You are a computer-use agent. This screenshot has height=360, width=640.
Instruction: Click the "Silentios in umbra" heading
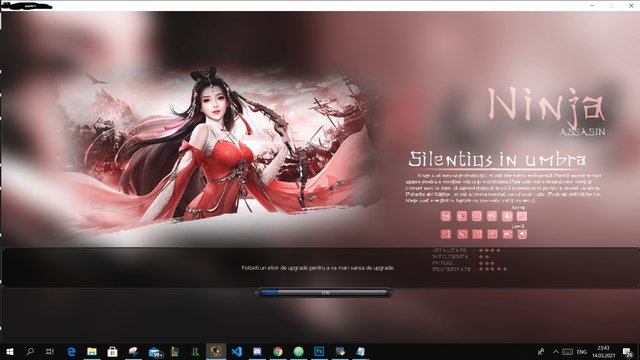click(x=497, y=159)
